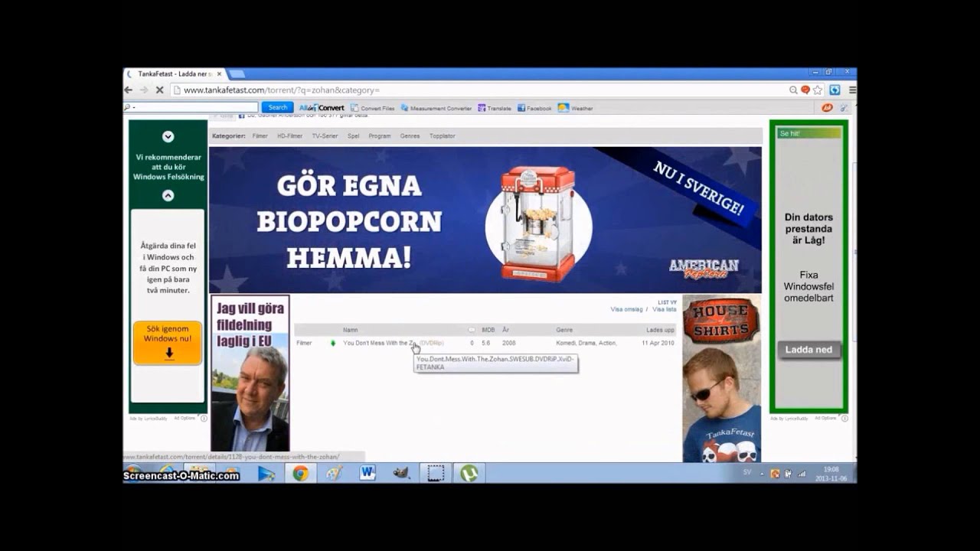Open toolbar settings wrench icon
The image size is (980, 551).
coord(844,108)
